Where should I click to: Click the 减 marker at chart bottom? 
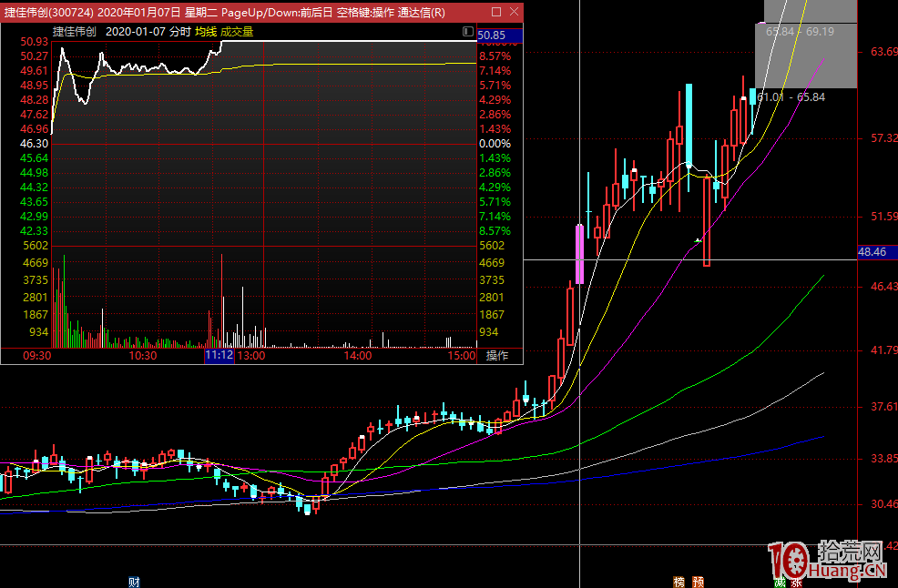pyautogui.click(x=780, y=582)
